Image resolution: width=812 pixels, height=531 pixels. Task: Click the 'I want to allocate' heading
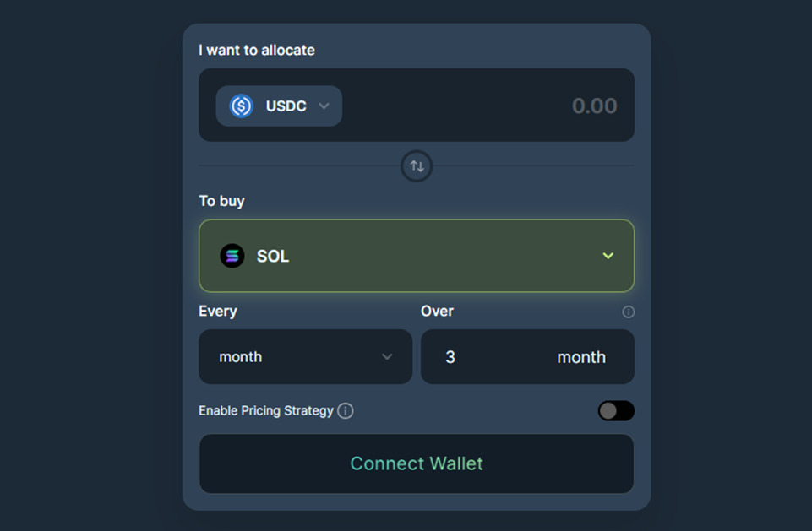pos(257,51)
